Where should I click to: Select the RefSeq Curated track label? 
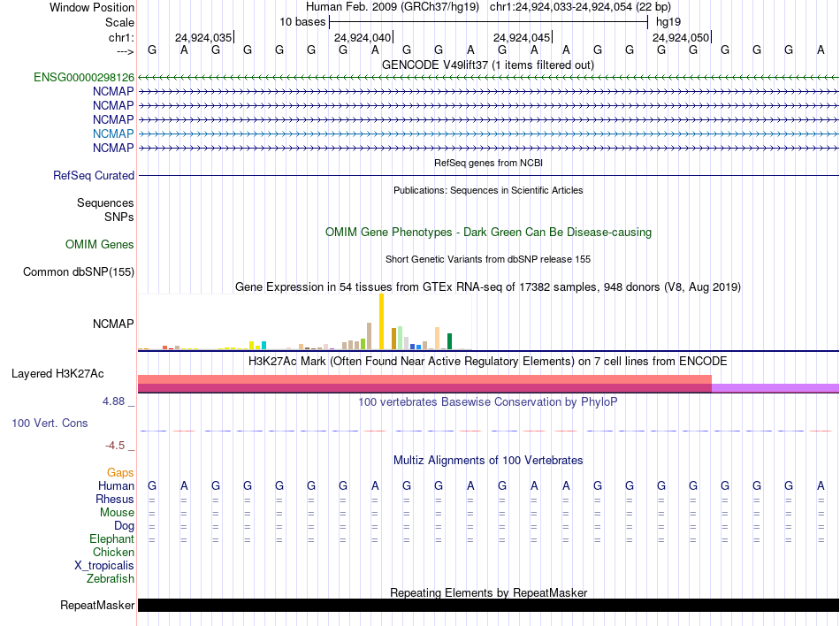(94, 176)
